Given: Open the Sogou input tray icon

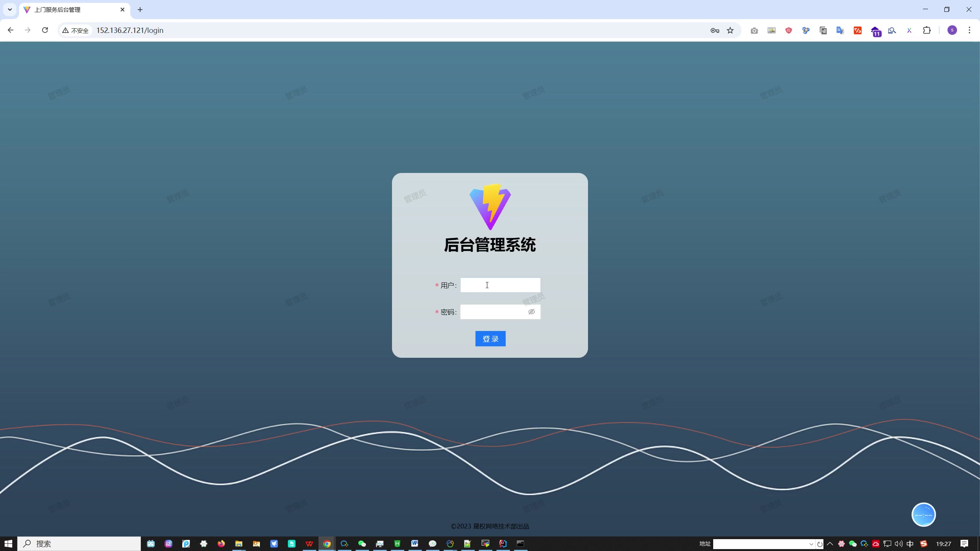Looking at the screenshot, I should click(x=924, y=544).
